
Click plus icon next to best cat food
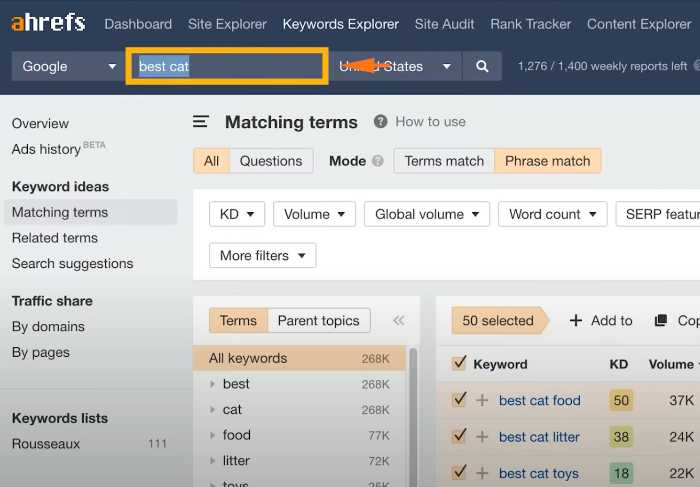point(482,400)
